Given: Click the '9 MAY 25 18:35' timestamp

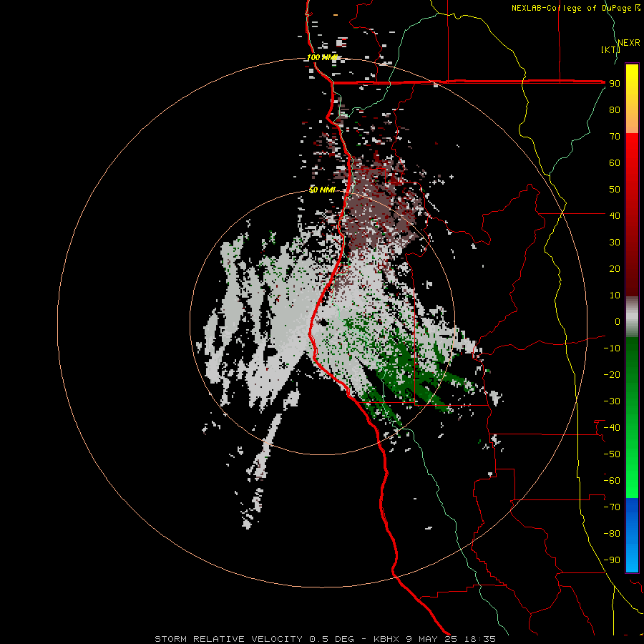Looking at the screenshot, I should click(451, 639).
